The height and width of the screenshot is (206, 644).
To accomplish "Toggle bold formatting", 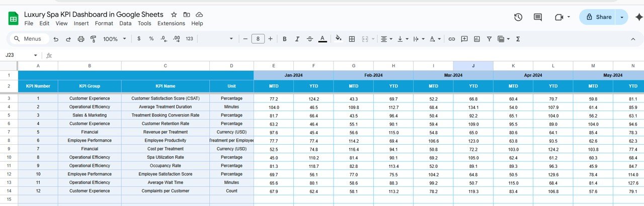I will 285,39.
